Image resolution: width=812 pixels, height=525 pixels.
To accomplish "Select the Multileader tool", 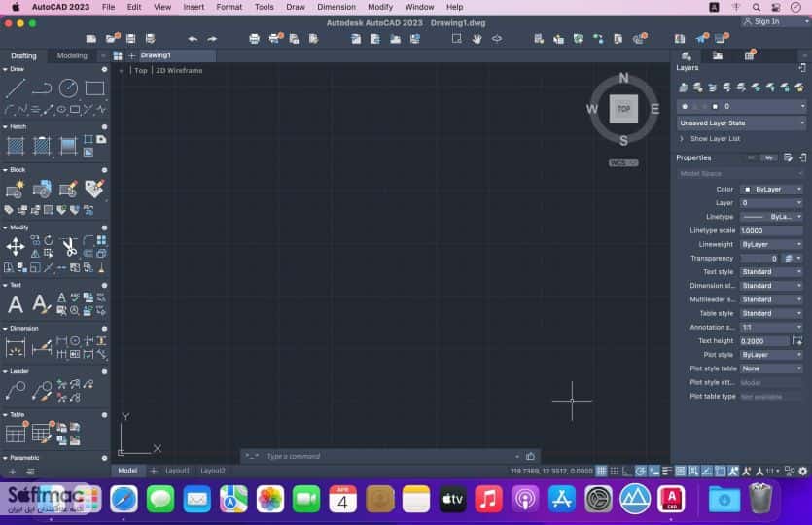I will [x=15, y=391].
